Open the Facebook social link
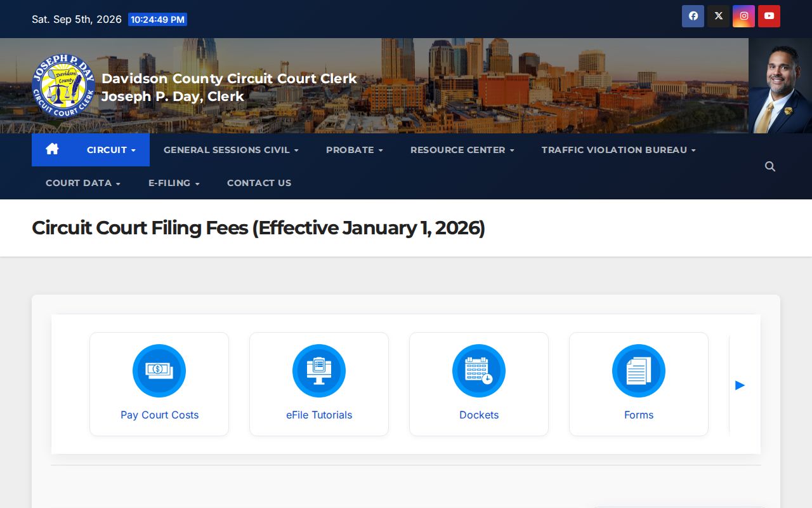The height and width of the screenshot is (508, 812). (693, 16)
